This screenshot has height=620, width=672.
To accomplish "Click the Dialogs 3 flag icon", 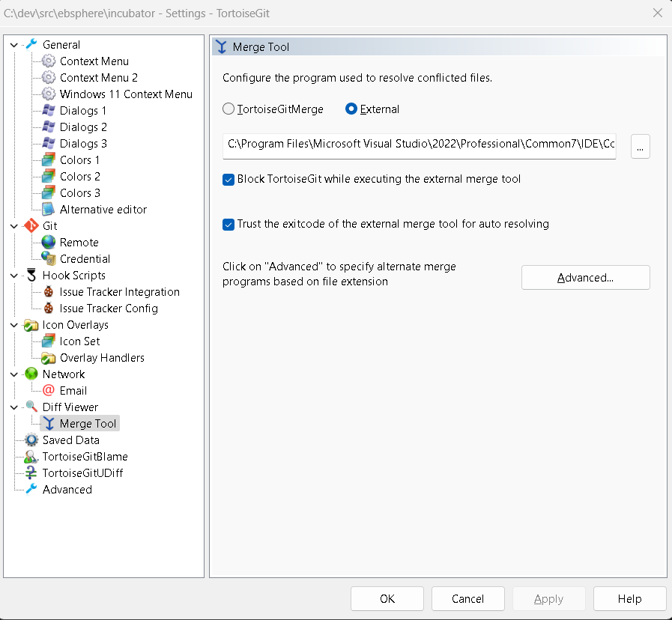I will click(x=49, y=144).
